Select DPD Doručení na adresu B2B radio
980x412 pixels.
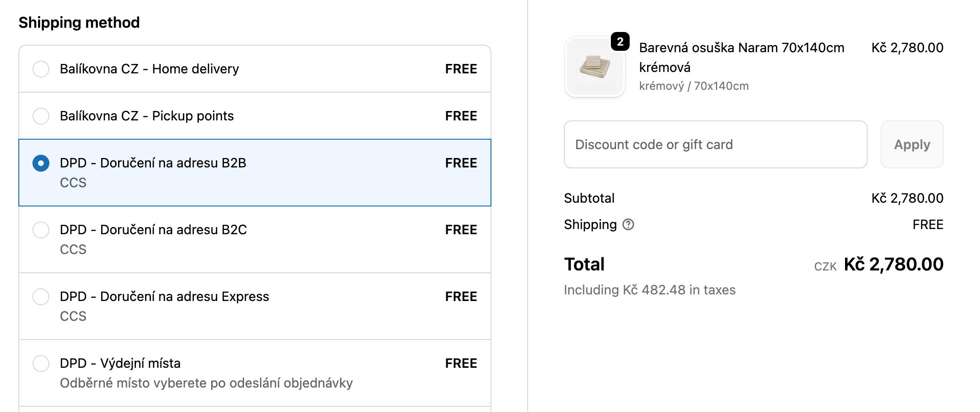41,163
